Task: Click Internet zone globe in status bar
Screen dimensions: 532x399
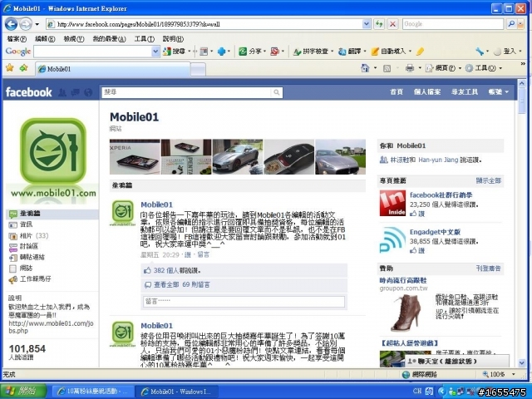Action: 406,375
